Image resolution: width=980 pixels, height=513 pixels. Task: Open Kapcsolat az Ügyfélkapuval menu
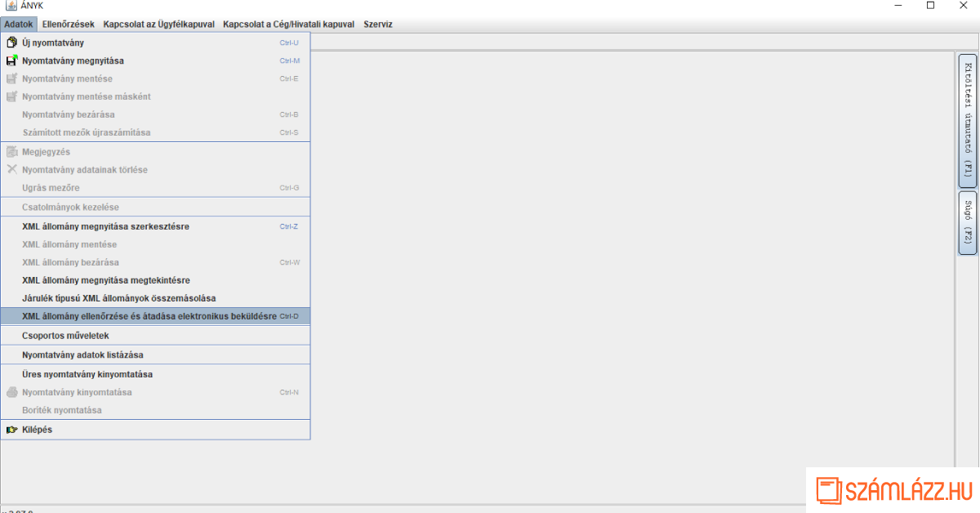(158, 25)
